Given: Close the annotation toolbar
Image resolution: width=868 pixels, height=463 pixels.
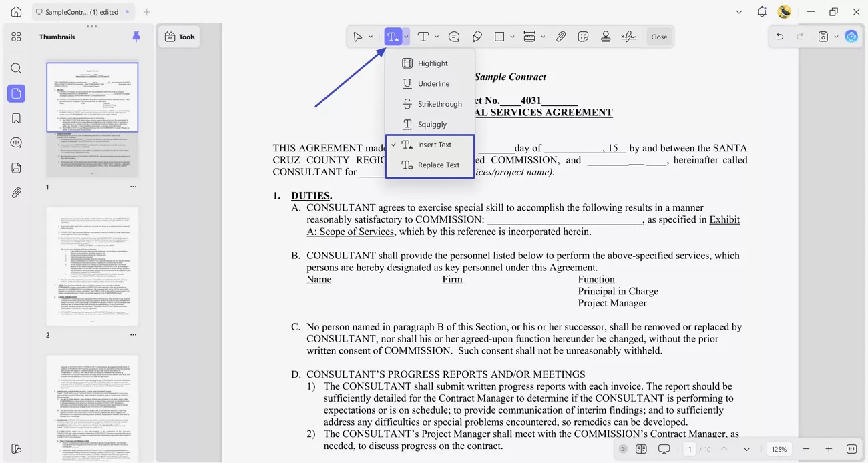Looking at the screenshot, I should tap(659, 36).
